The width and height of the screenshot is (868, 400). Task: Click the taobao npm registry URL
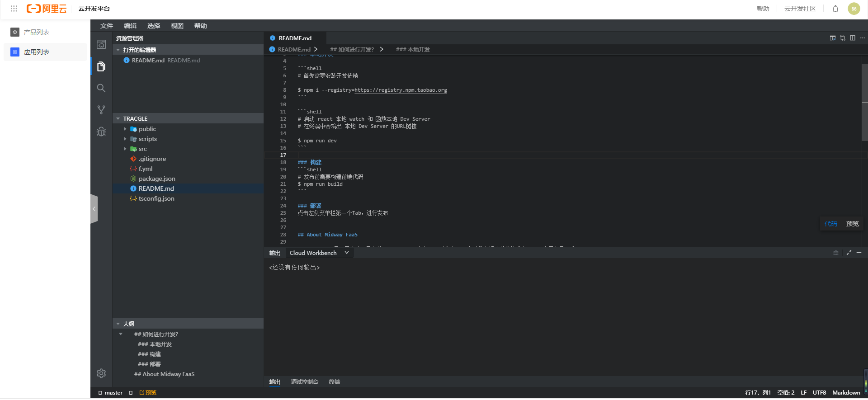pyautogui.click(x=401, y=90)
